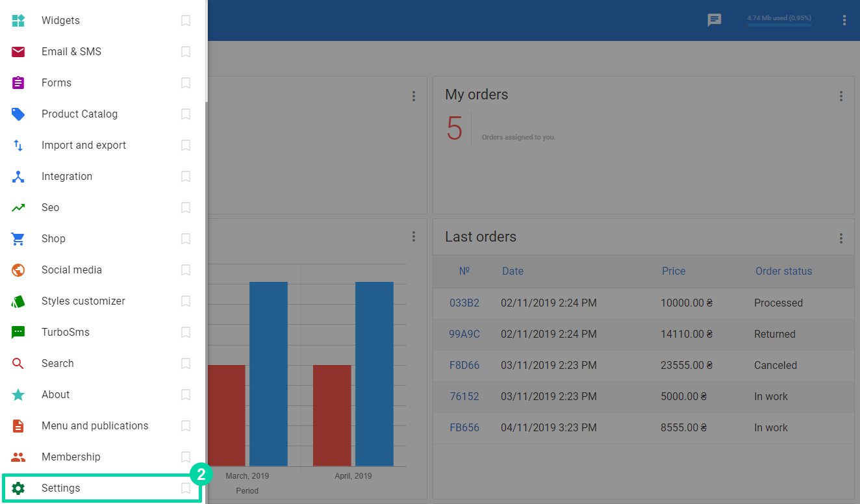860x504 pixels.
Task: Click the Email & SMS envelope icon
Action: 18,52
